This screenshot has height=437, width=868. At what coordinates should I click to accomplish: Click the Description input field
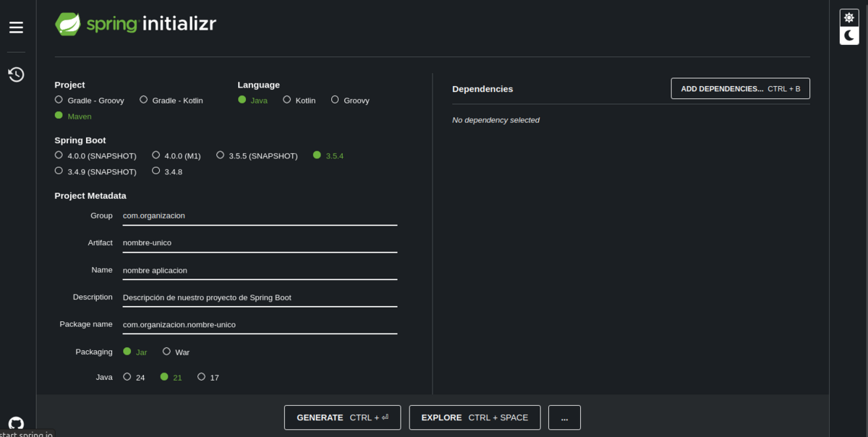click(260, 297)
